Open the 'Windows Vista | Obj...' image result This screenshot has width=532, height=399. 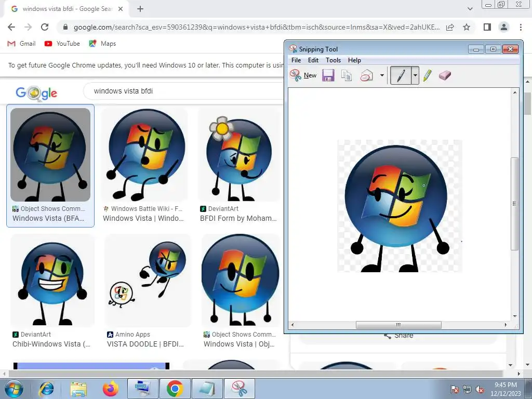click(241, 281)
